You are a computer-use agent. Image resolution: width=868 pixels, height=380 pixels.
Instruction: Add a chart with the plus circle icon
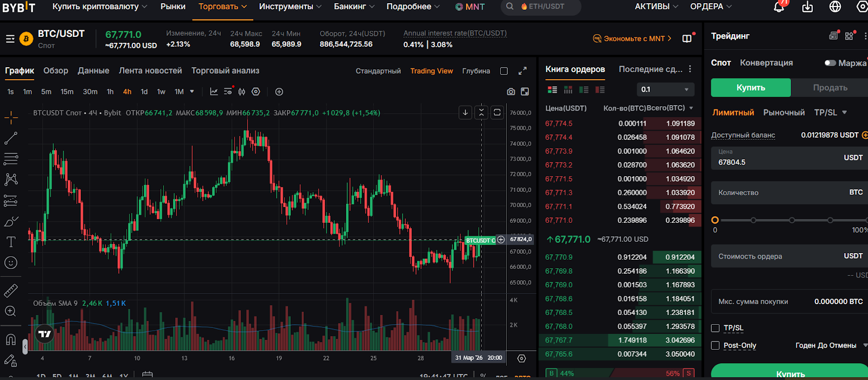pyautogui.click(x=279, y=92)
